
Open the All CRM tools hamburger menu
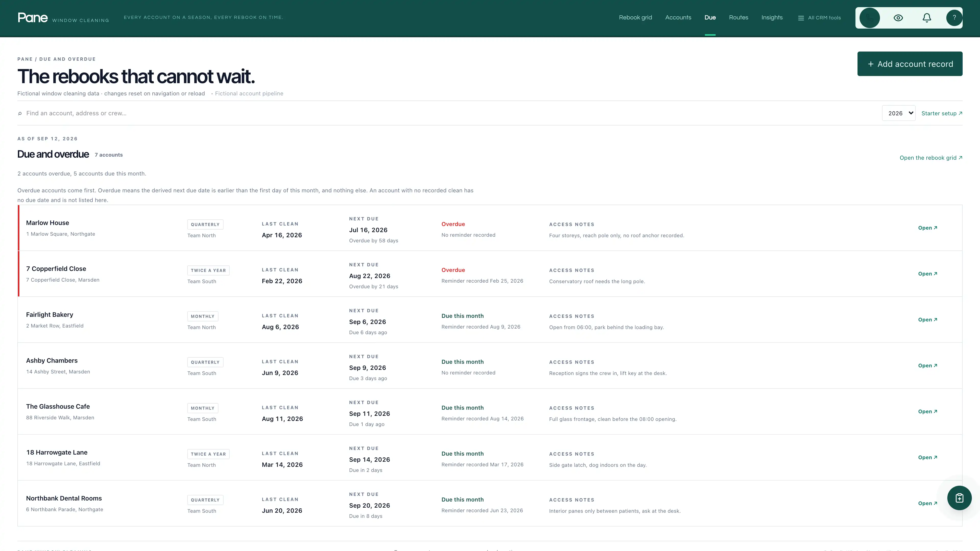819,18
